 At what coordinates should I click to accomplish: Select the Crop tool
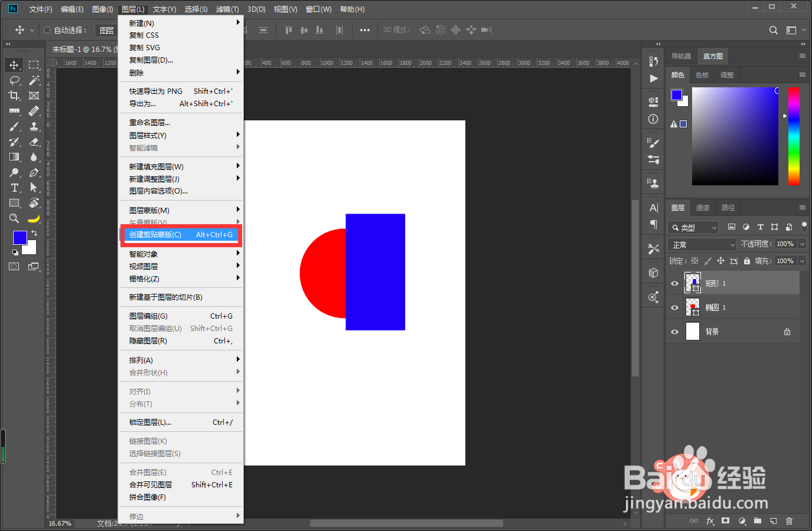[14, 96]
